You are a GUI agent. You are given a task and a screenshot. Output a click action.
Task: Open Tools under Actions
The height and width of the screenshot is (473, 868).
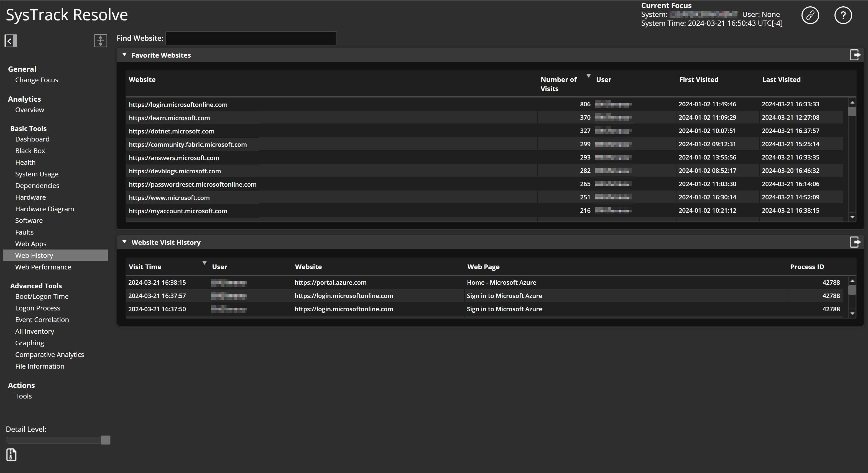coord(23,396)
